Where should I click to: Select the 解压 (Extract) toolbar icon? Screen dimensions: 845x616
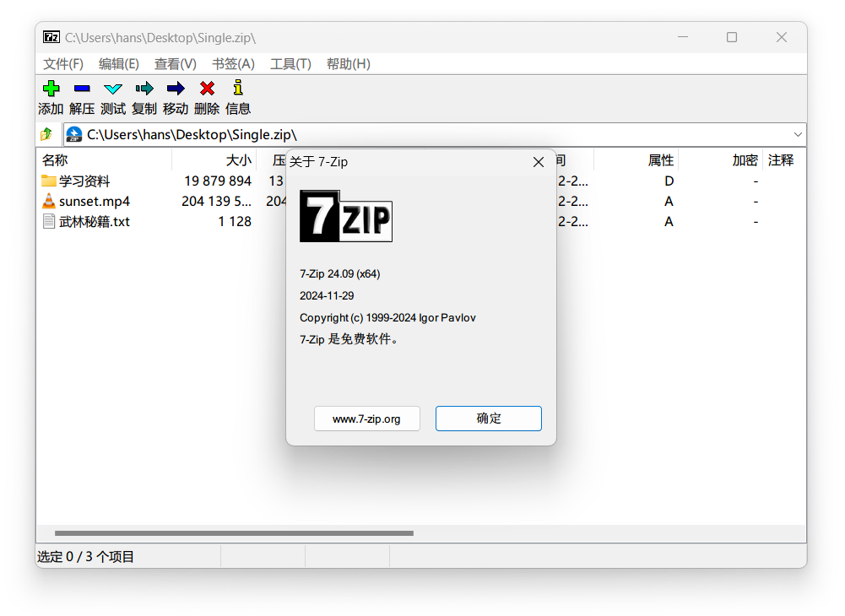pos(82,88)
